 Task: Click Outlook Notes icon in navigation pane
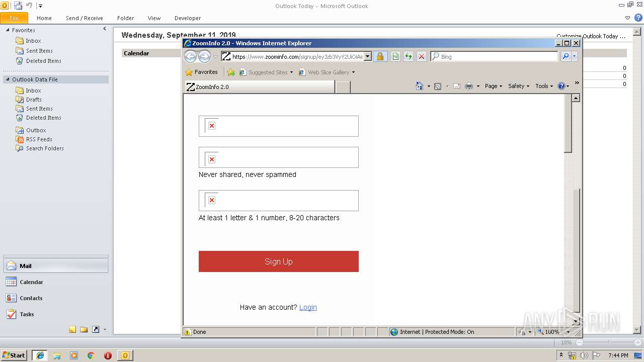(72, 329)
